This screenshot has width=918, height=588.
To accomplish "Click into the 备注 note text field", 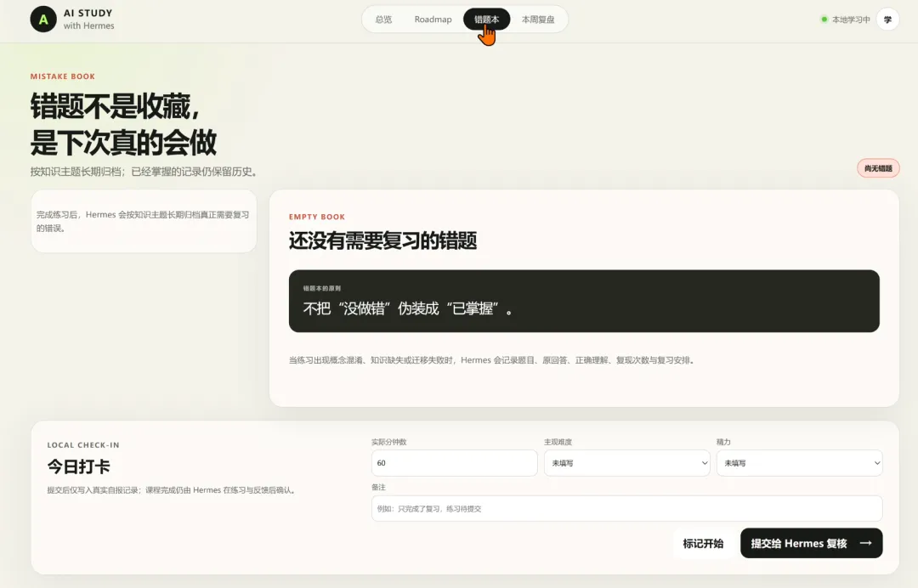I will coord(627,508).
